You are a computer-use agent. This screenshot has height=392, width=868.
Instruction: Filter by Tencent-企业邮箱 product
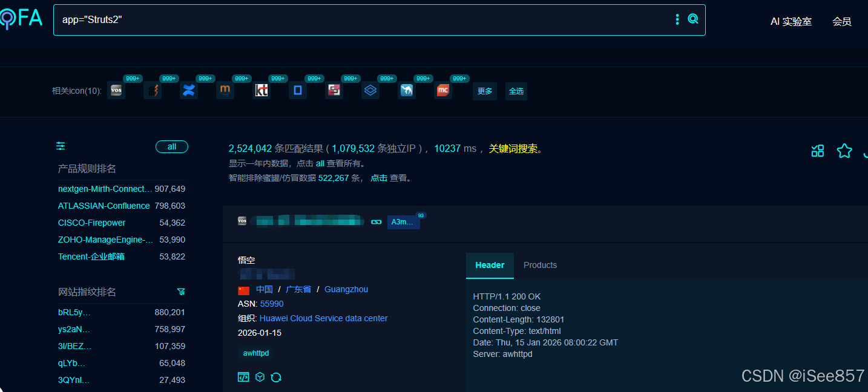[x=91, y=256]
